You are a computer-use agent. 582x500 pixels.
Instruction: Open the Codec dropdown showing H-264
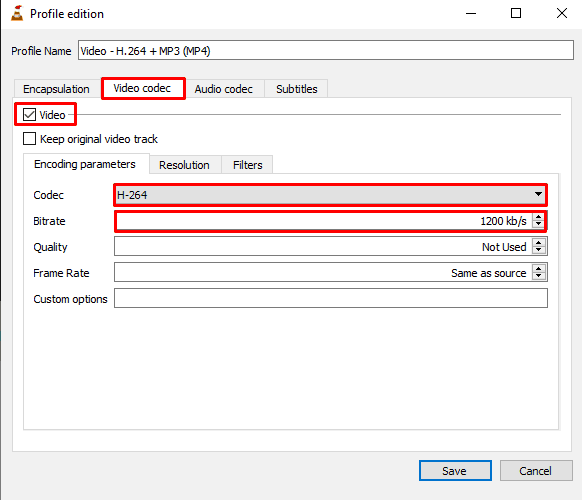[330, 195]
